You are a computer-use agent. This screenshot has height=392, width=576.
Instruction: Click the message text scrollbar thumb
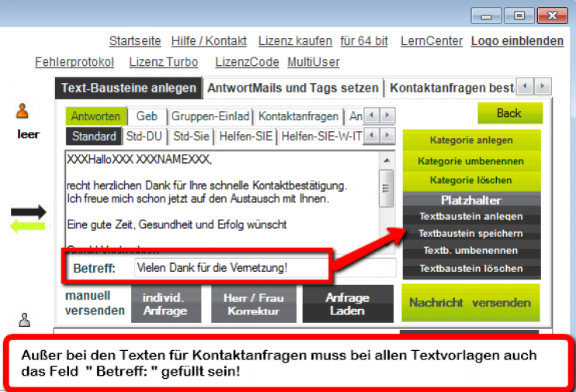tap(386, 188)
